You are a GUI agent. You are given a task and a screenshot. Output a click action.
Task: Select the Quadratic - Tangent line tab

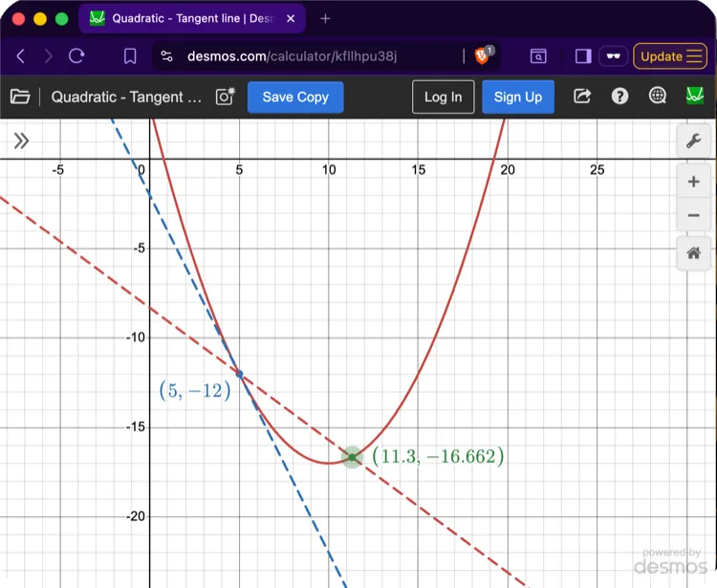[x=191, y=19]
